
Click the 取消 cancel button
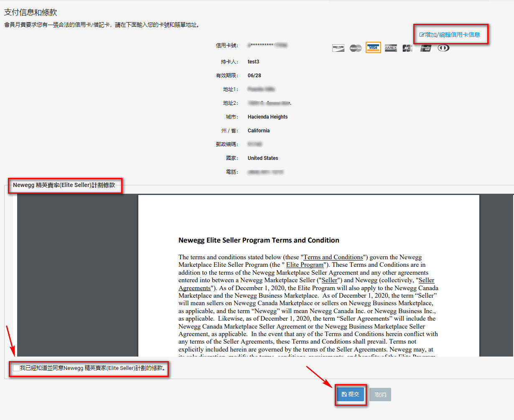click(380, 395)
